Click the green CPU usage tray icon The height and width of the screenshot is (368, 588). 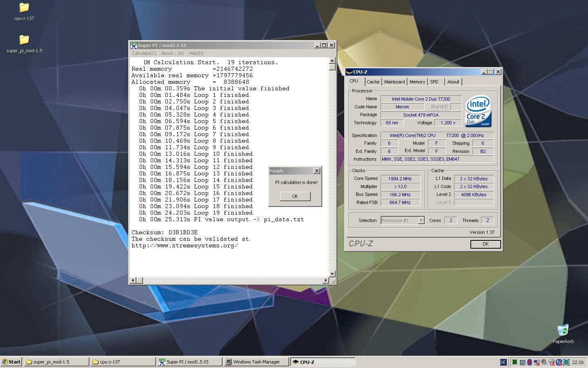[514, 362]
